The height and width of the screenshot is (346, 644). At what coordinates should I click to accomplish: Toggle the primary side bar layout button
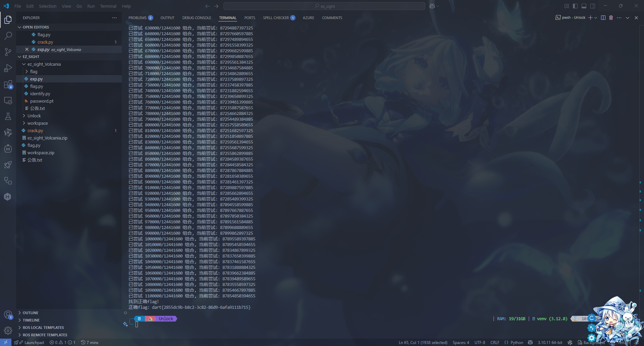[575, 6]
